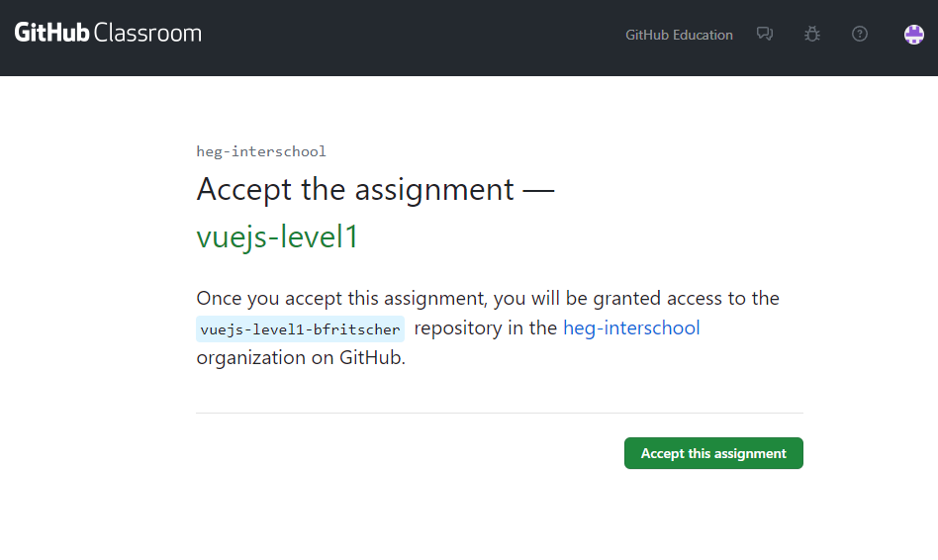Click the green vuejs-level1 assignment title
This screenshot has height=560, width=938.
277,237
